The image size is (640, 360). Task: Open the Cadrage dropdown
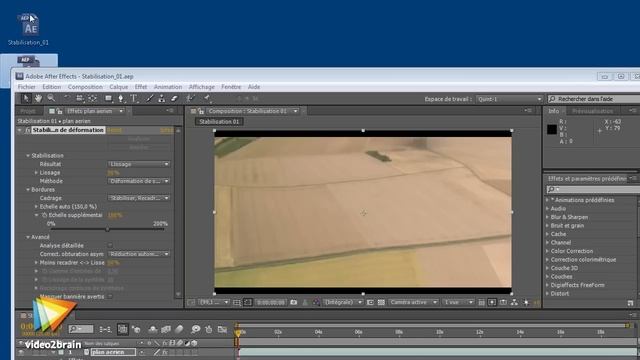139,198
